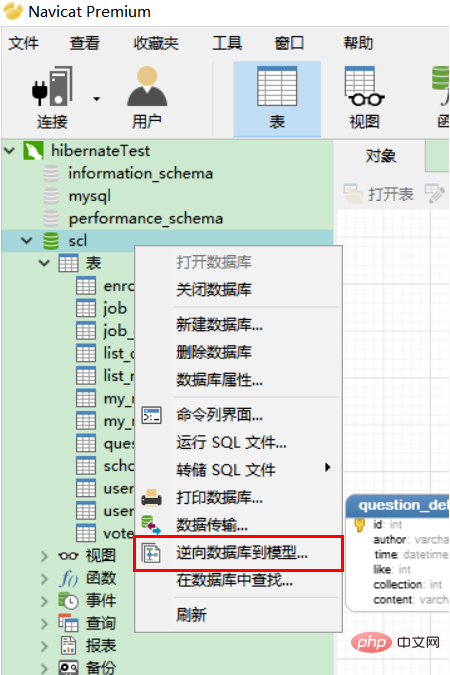Expand the 视图 node in tree

pyautogui.click(x=44, y=556)
